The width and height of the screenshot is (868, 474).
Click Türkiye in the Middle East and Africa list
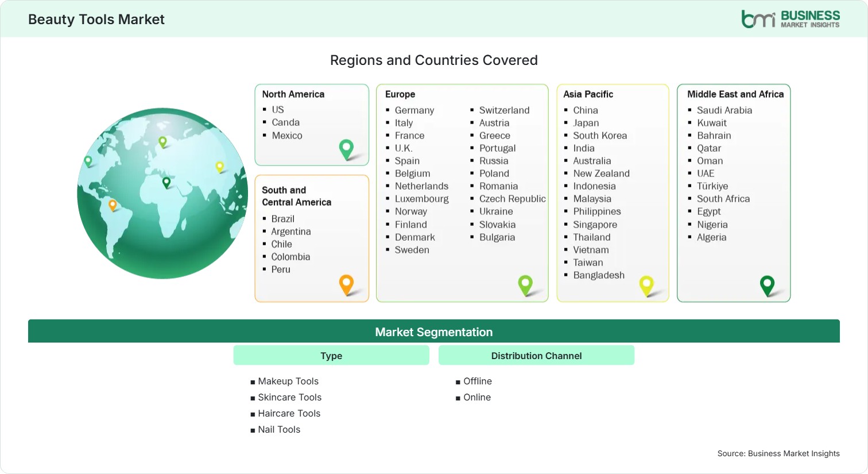click(712, 186)
